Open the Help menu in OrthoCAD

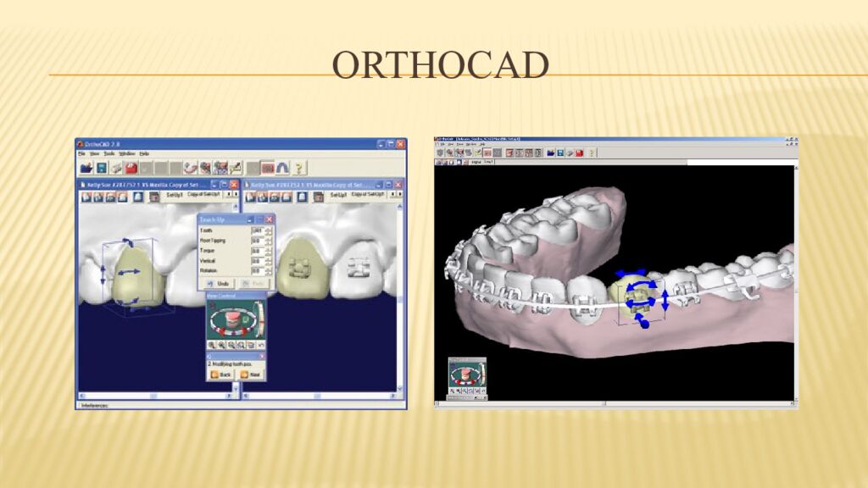tap(144, 153)
